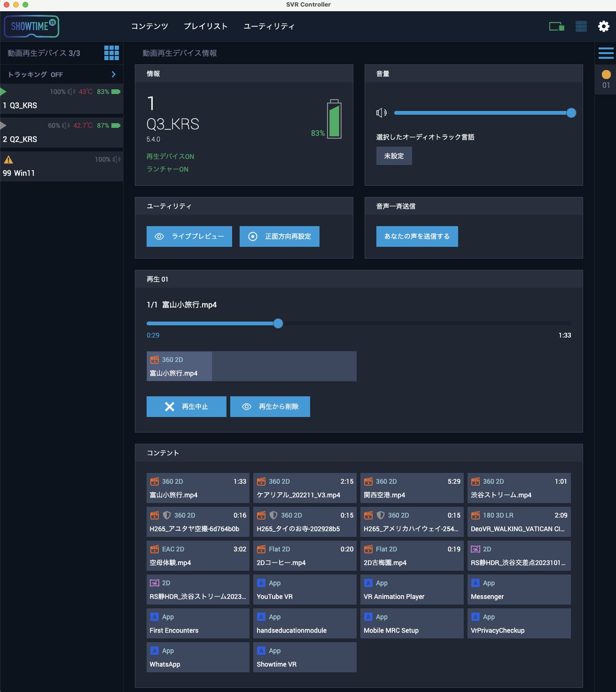Viewport: 616px width, 692px height.
Task: Select content ケアリアル_202211_V3.mp4
Action: click(305, 488)
